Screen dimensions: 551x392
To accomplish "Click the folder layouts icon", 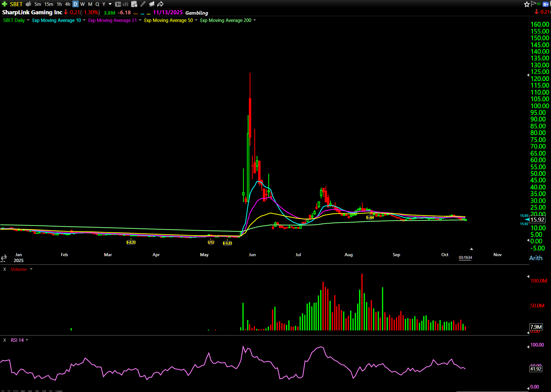I will 152,4.
